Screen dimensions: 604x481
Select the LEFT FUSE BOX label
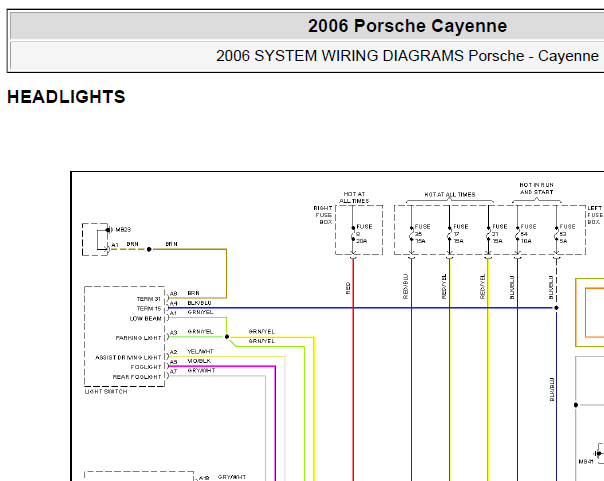coord(595,215)
